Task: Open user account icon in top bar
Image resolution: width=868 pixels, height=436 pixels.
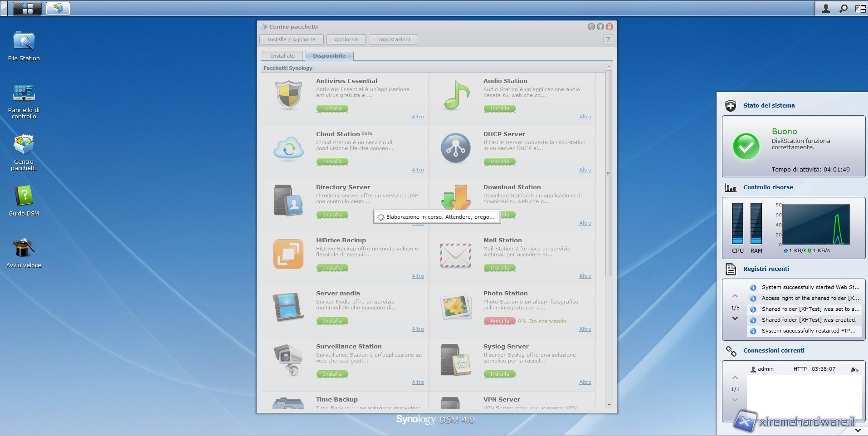Action: pyautogui.click(x=826, y=9)
